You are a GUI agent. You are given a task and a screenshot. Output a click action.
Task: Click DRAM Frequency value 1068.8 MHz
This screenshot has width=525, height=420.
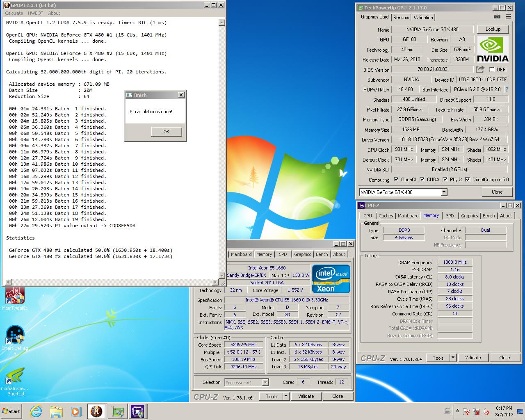tap(454, 262)
